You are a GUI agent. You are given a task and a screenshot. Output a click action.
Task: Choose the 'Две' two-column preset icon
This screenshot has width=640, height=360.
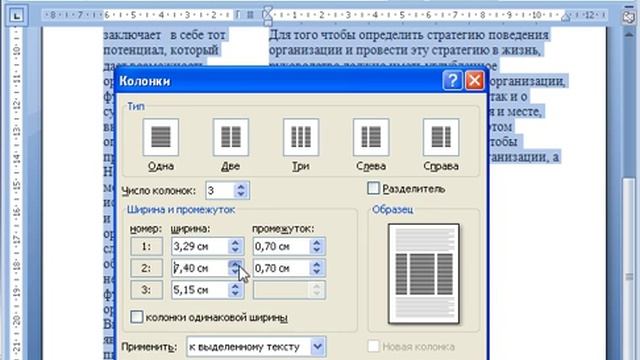coord(231,137)
